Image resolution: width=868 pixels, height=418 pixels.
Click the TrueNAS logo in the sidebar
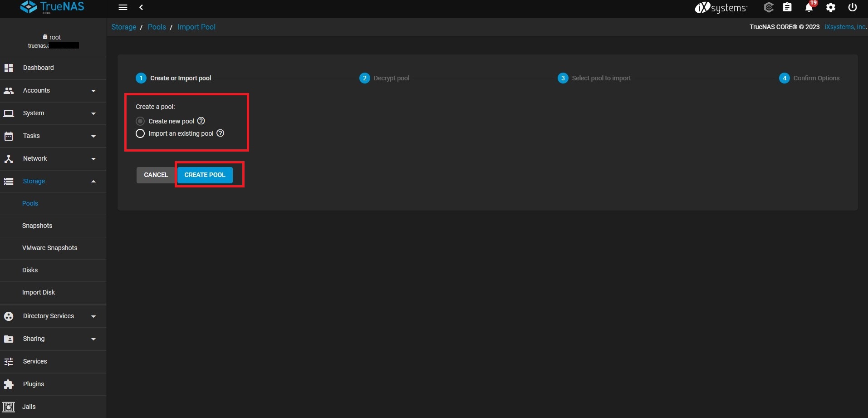[x=52, y=7]
